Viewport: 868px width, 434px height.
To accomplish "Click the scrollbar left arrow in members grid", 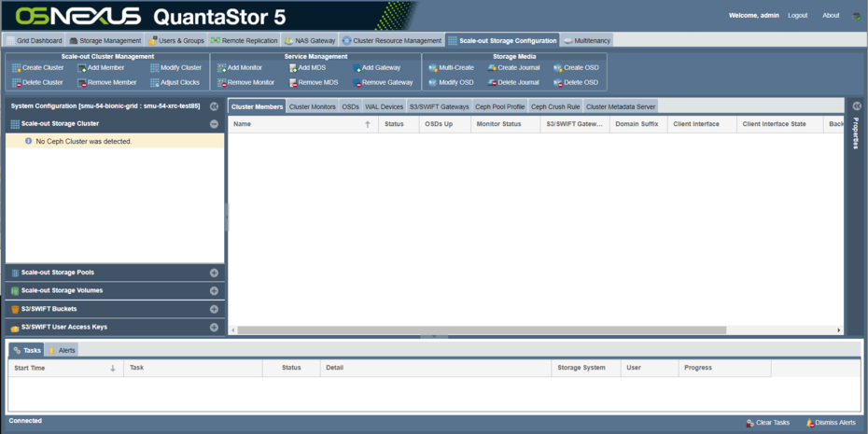I will pos(233,330).
